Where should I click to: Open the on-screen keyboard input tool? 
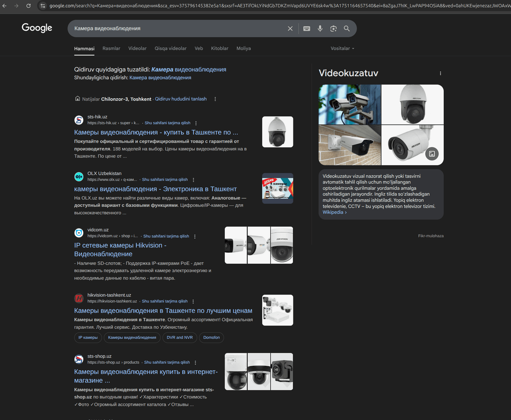pos(307,29)
